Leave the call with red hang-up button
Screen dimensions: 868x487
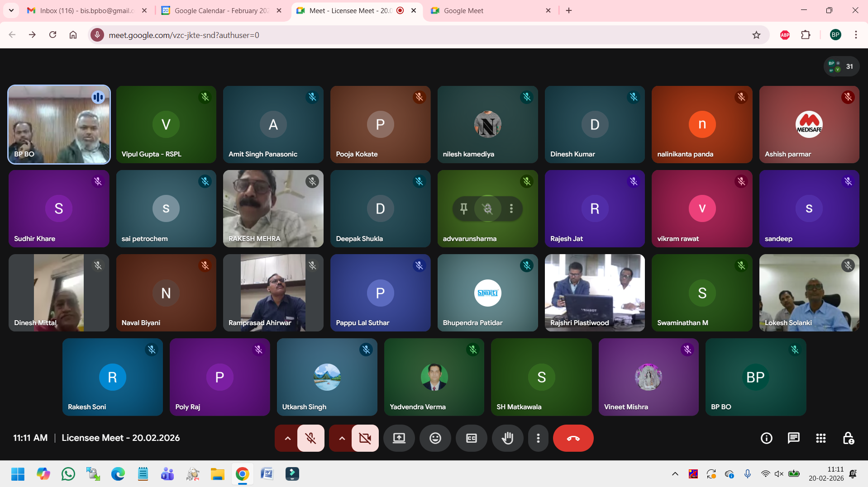click(x=573, y=438)
